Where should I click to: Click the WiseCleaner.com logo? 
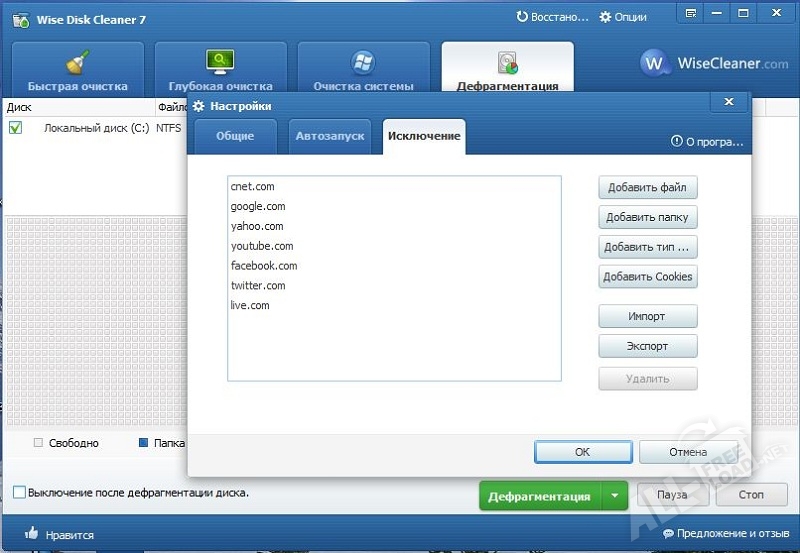[x=714, y=63]
